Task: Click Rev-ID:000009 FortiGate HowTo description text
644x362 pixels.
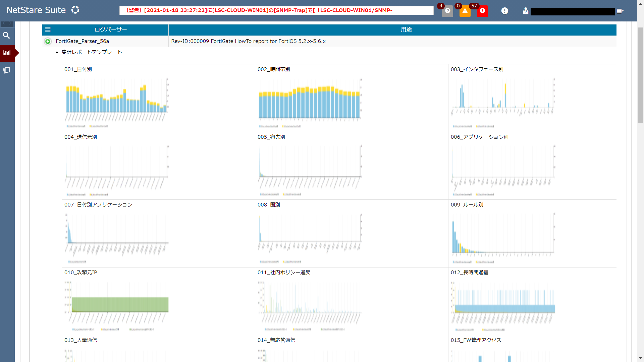Action: click(248, 41)
